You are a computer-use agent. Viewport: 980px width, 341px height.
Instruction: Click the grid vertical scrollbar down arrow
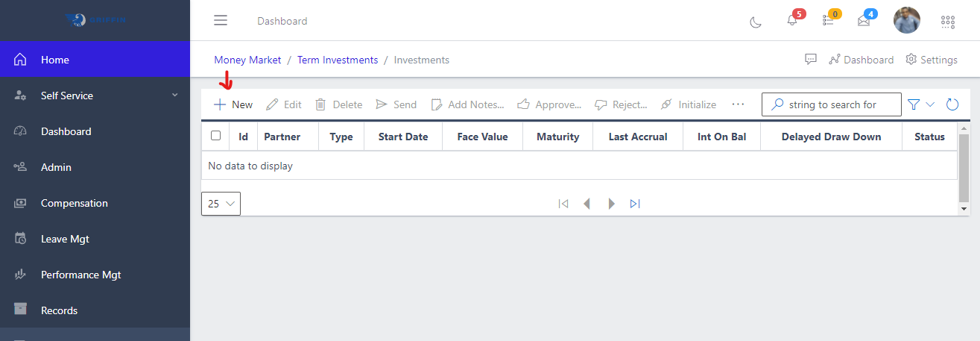click(964, 209)
